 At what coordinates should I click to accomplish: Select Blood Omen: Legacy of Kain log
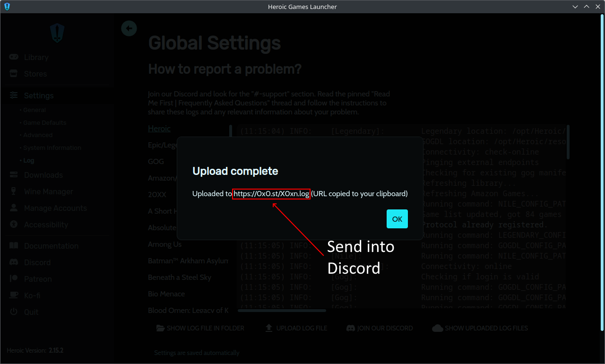coord(188,311)
